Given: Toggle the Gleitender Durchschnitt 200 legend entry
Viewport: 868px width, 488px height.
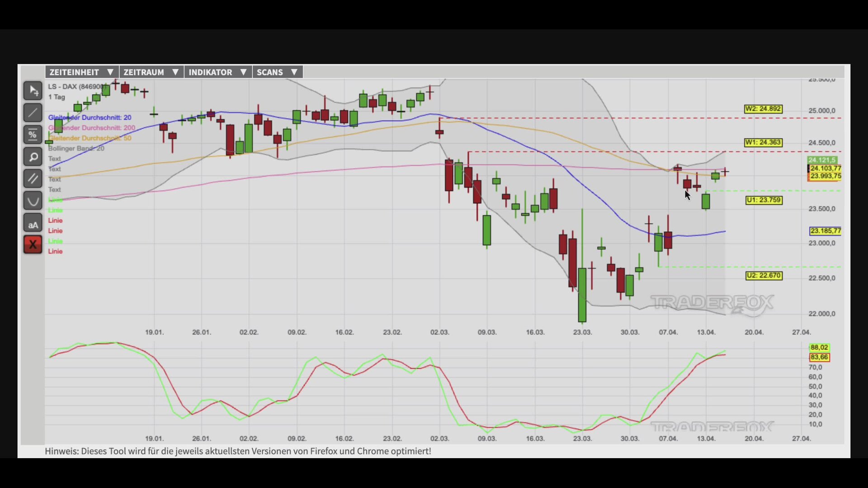Looking at the screenshot, I should point(91,128).
